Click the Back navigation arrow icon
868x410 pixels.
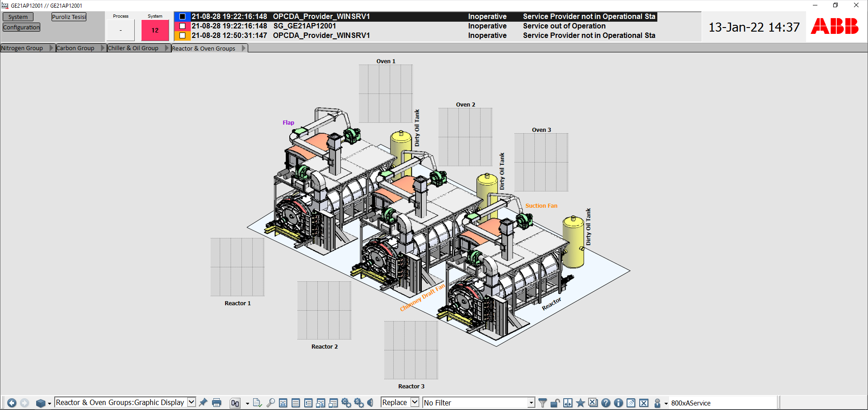pos(12,403)
